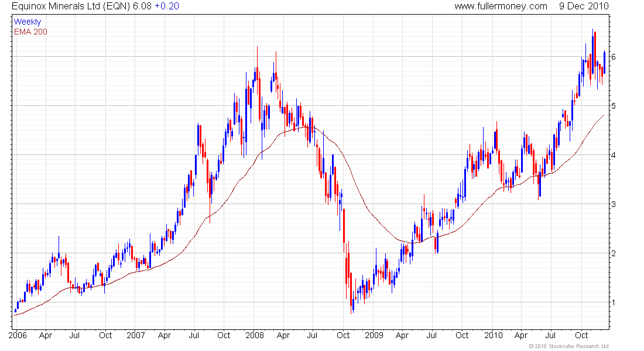644x351 pixels.
Task: Click the 'Weekly' legend label
Action: click(x=28, y=22)
